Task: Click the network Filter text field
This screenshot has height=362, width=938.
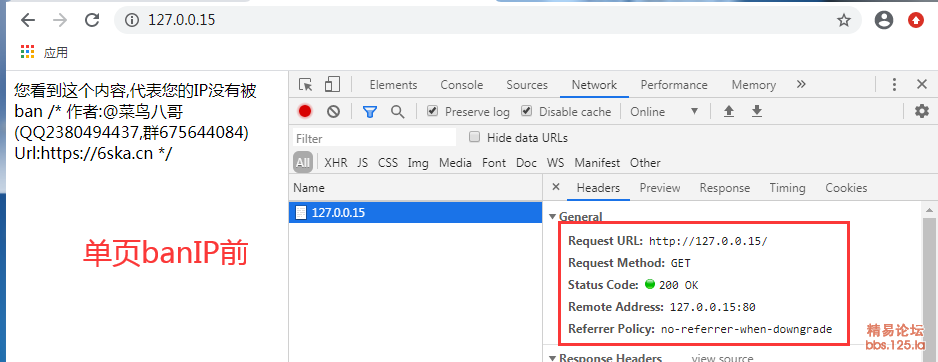Action: pyautogui.click(x=375, y=138)
